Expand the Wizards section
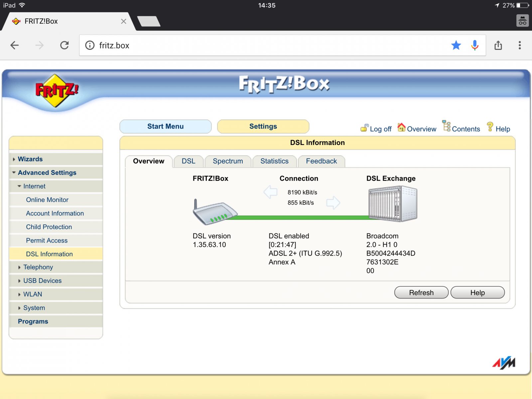 point(30,159)
